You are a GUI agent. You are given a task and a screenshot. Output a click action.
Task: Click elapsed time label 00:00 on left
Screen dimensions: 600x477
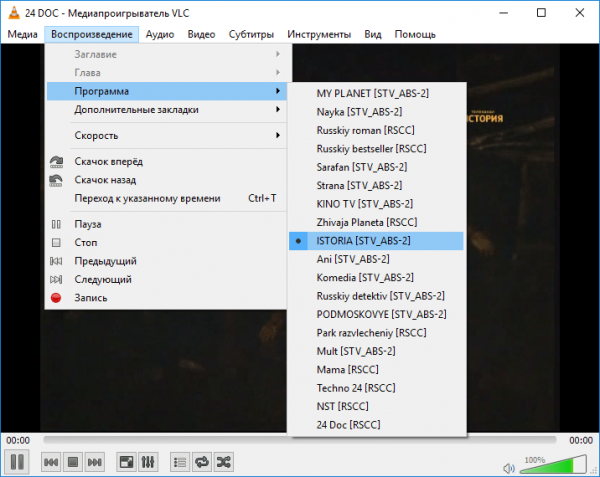pos(18,440)
